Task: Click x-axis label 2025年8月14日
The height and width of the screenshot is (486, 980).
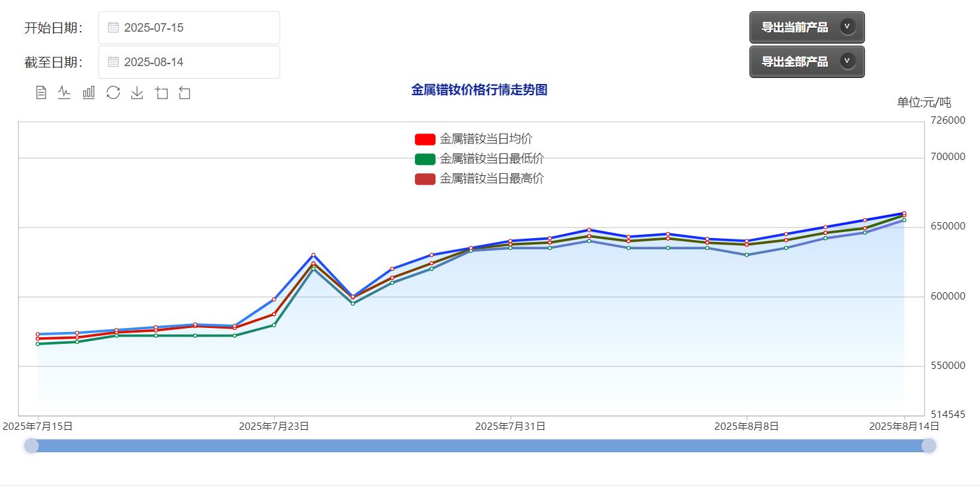Action: (904, 426)
